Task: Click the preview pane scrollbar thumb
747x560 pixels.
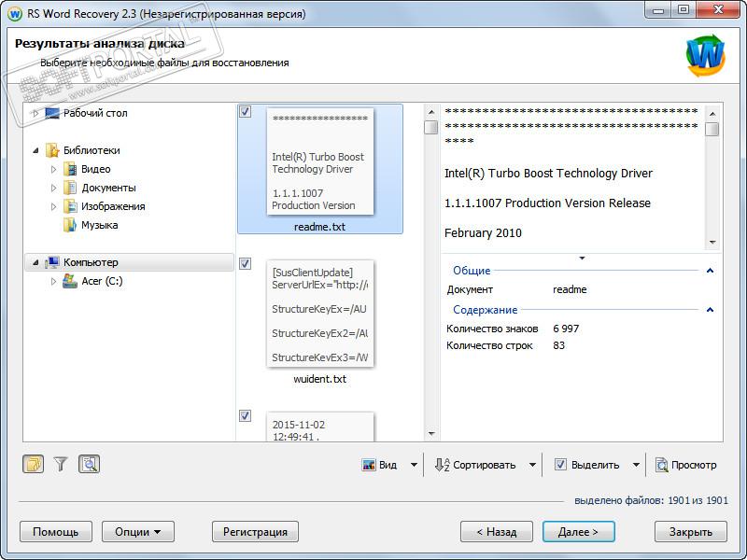Action: 712,129
